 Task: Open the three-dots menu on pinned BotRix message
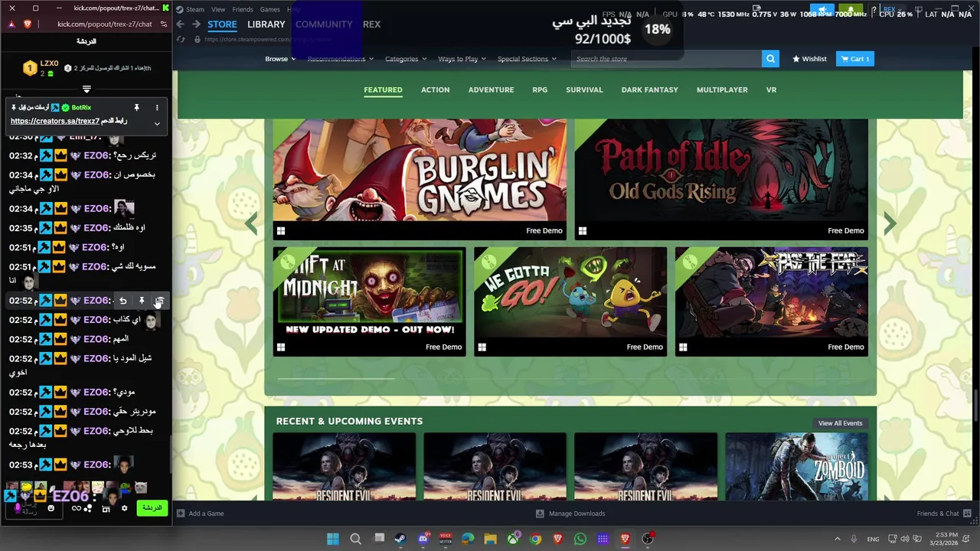pos(157,108)
